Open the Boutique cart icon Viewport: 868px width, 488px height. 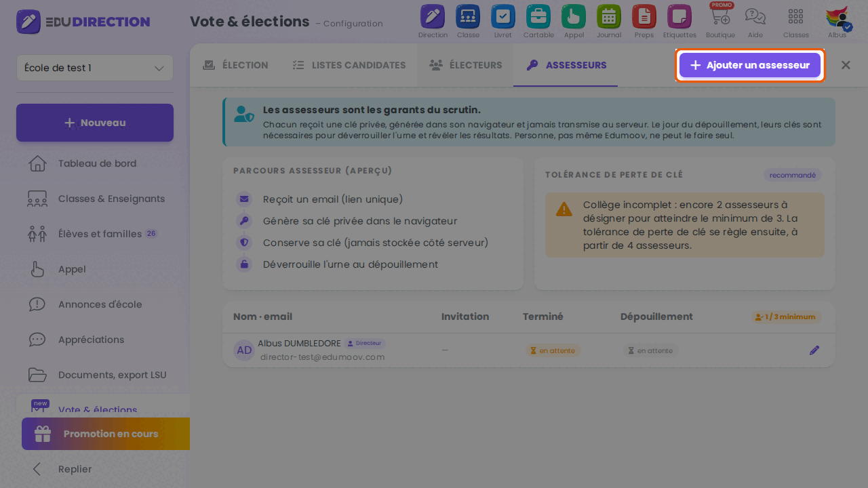(720, 16)
